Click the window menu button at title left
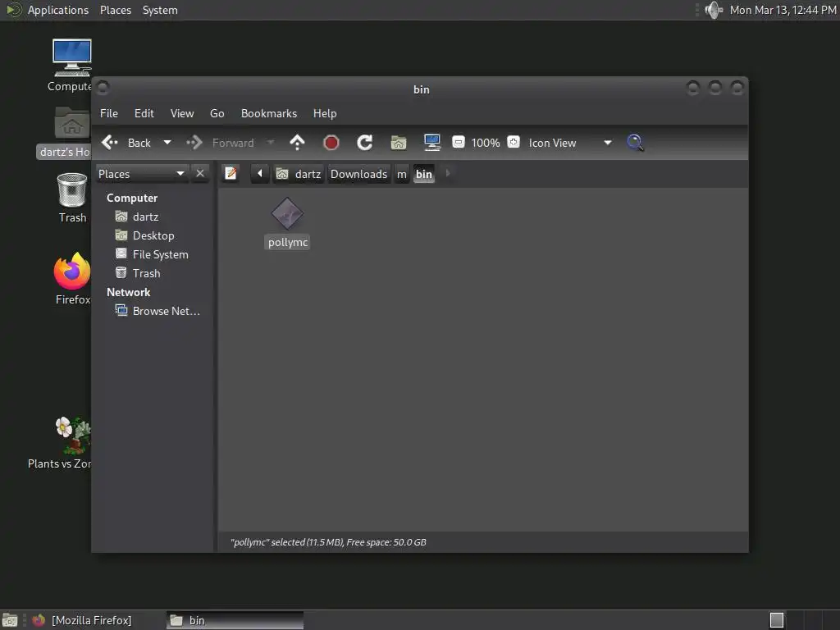 pyautogui.click(x=103, y=87)
